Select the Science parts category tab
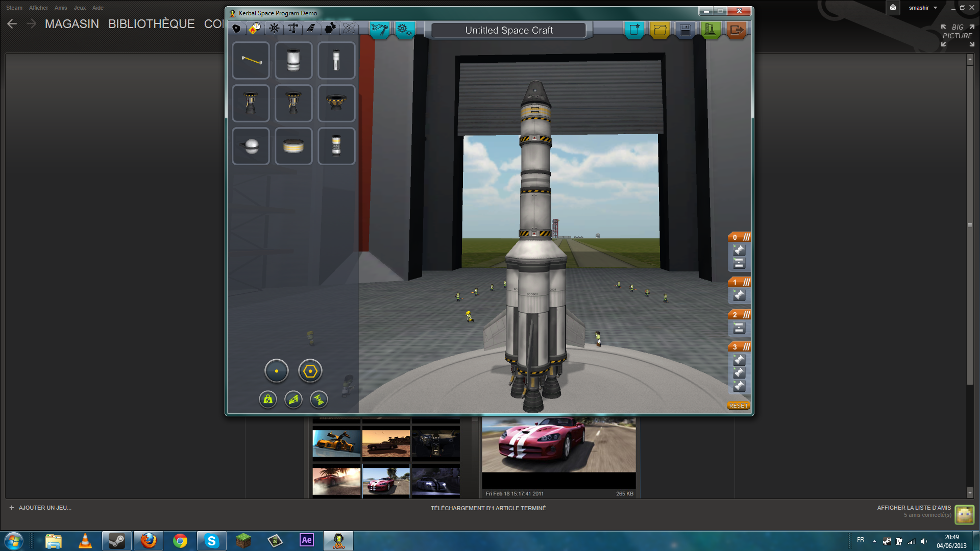Viewport: 980px width, 551px height. (349, 29)
